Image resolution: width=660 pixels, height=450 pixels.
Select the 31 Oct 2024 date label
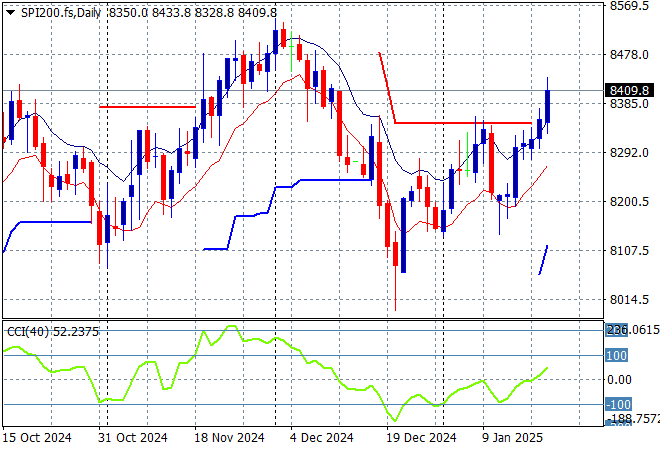pos(133,438)
